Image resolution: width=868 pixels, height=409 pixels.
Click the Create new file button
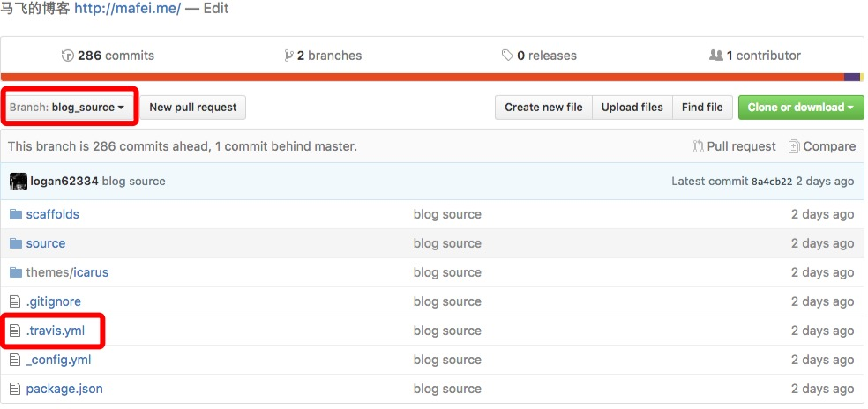(x=543, y=108)
